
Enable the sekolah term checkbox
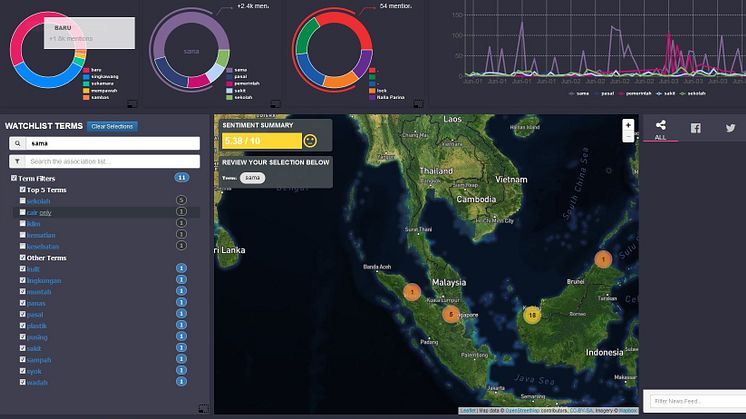tap(22, 201)
